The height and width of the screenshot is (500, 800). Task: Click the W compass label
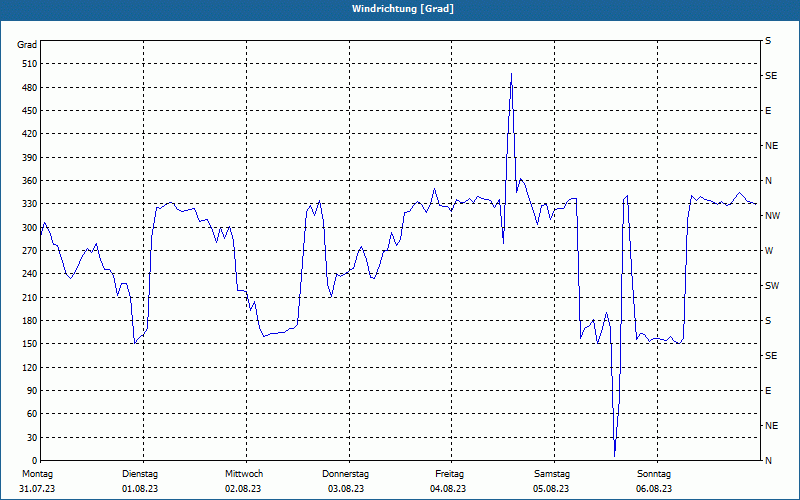pos(769,251)
